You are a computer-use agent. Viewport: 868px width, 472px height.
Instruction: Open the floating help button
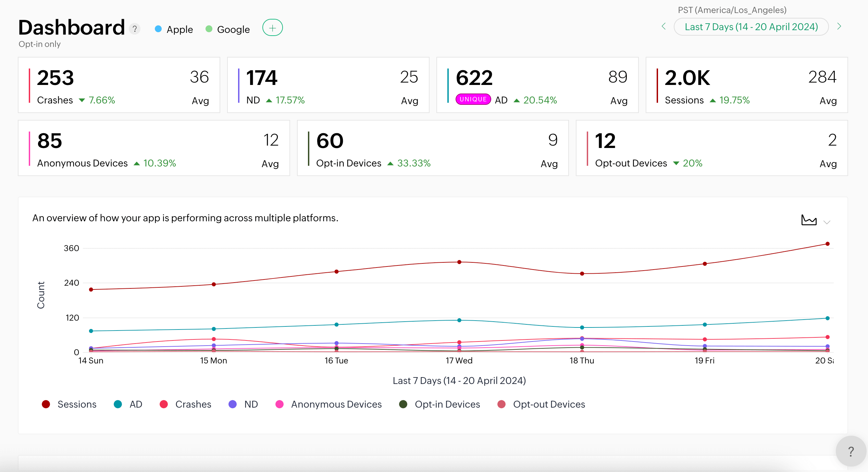point(851,451)
